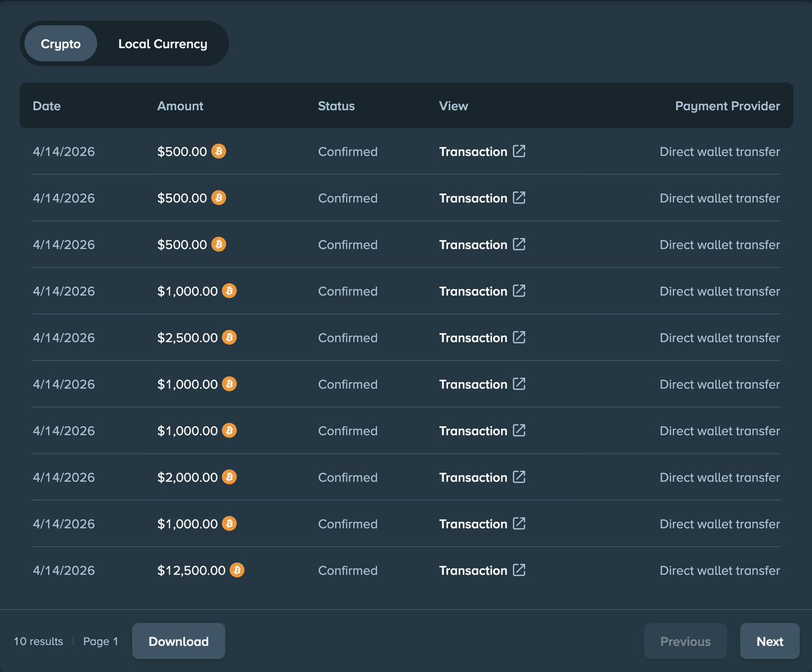Click Bitcoin icon in the topmost $500.00 row

(219, 151)
